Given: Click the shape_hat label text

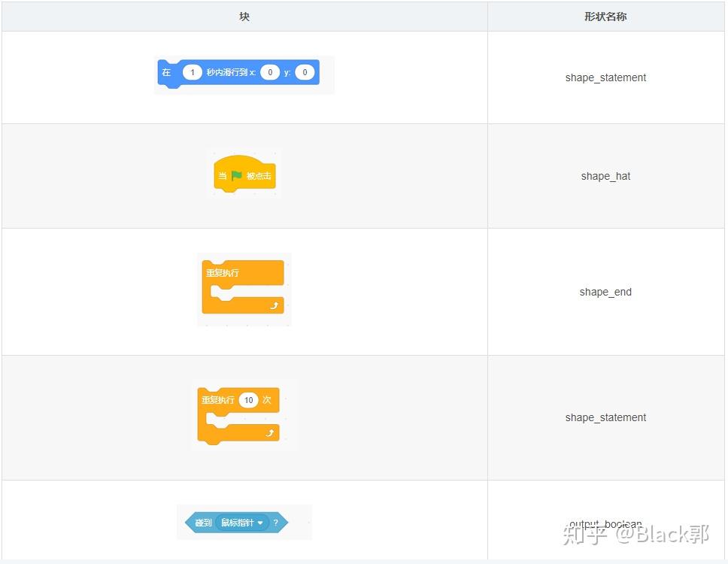Looking at the screenshot, I should (x=606, y=176).
